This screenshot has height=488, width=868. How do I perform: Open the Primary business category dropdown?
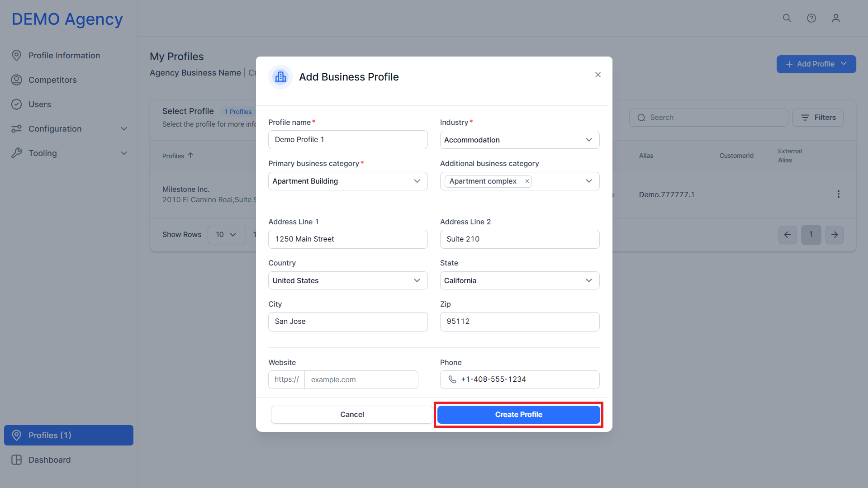[348, 181]
